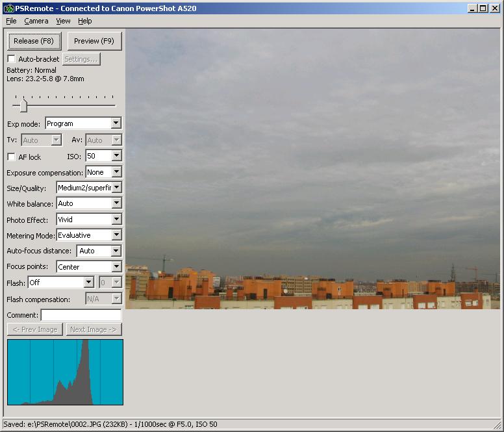Click the window resize grip in status bar

pos(497,425)
